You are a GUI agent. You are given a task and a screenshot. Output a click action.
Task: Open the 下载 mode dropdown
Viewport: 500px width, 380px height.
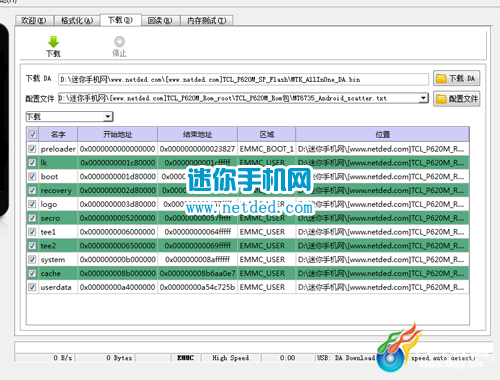(x=70, y=117)
